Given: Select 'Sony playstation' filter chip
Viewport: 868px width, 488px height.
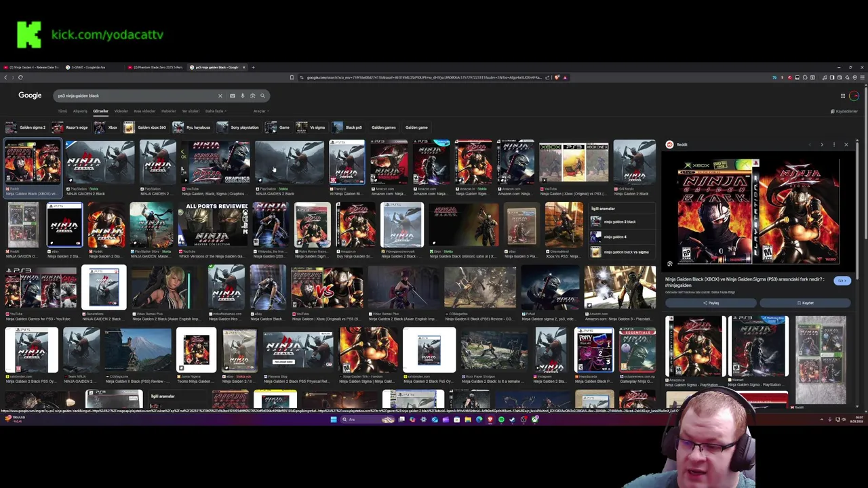Looking at the screenshot, I should coord(238,127).
